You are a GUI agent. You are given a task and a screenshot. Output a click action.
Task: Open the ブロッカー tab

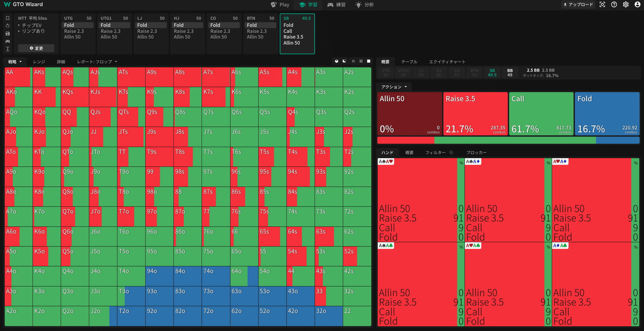476,152
